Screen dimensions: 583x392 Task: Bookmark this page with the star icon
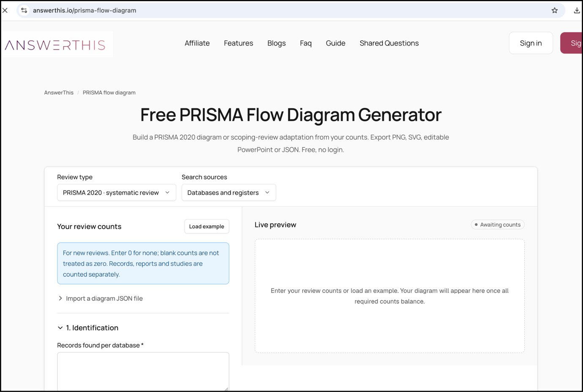pyautogui.click(x=554, y=11)
